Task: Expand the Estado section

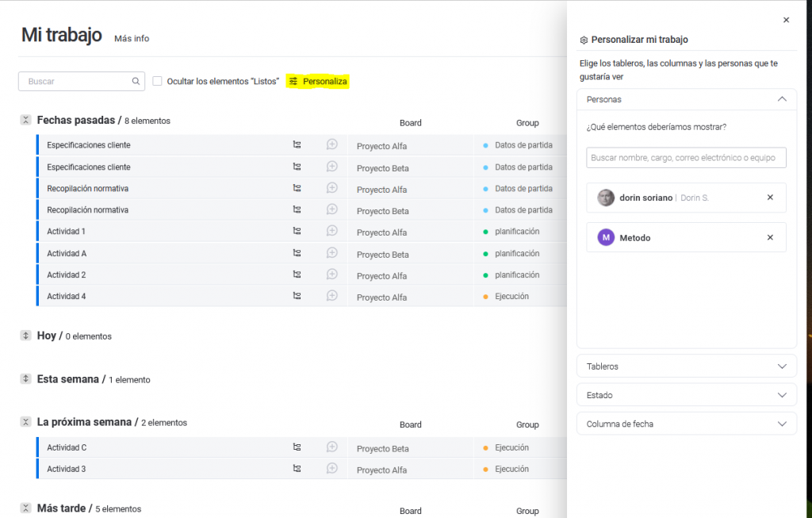Action: [x=686, y=395]
